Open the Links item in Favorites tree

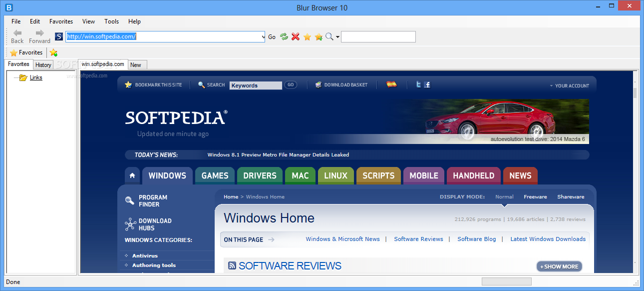tap(36, 77)
